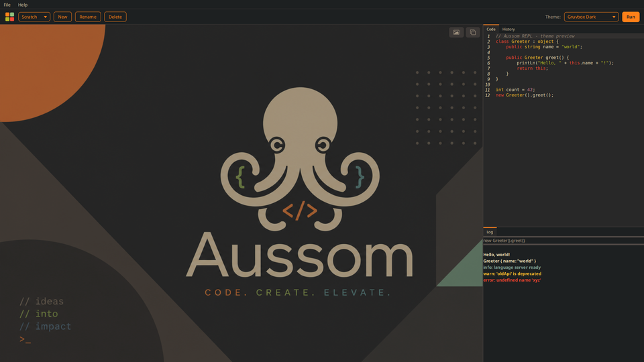This screenshot has height=362, width=644.
Task: Click the New button
Action: [x=62, y=17]
